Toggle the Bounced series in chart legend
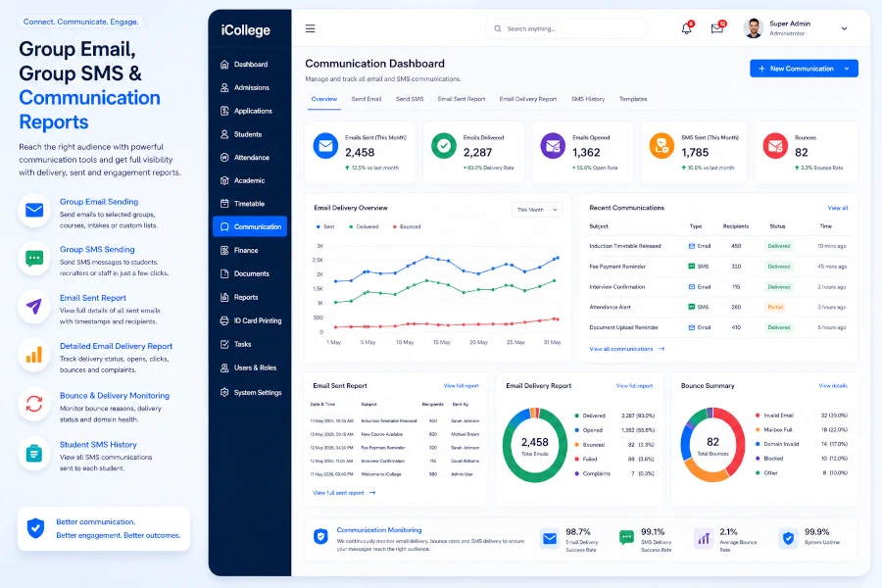The height and width of the screenshot is (588, 882). (x=407, y=226)
